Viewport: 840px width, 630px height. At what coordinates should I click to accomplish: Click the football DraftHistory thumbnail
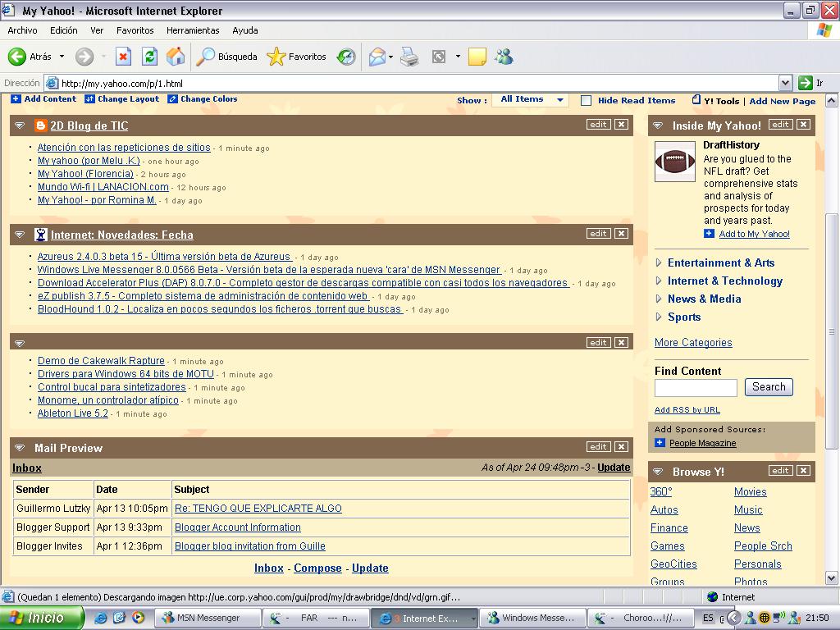pos(675,162)
